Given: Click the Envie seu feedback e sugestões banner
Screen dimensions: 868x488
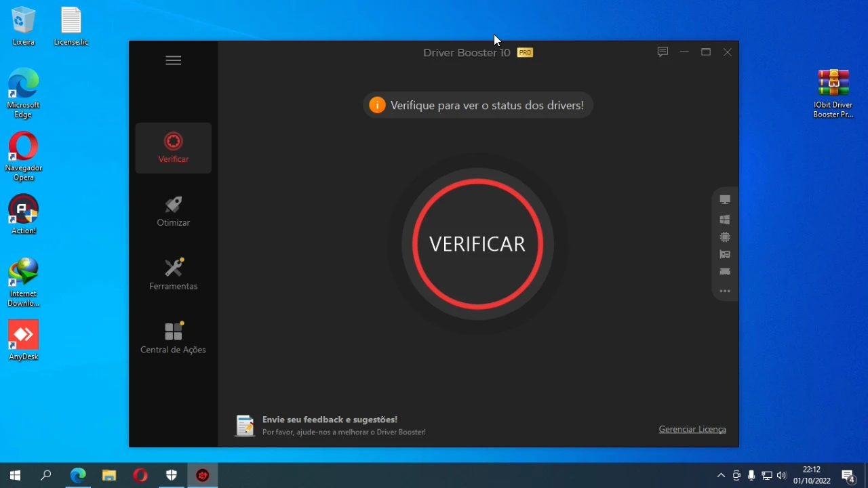Looking at the screenshot, I should (331, 426).
